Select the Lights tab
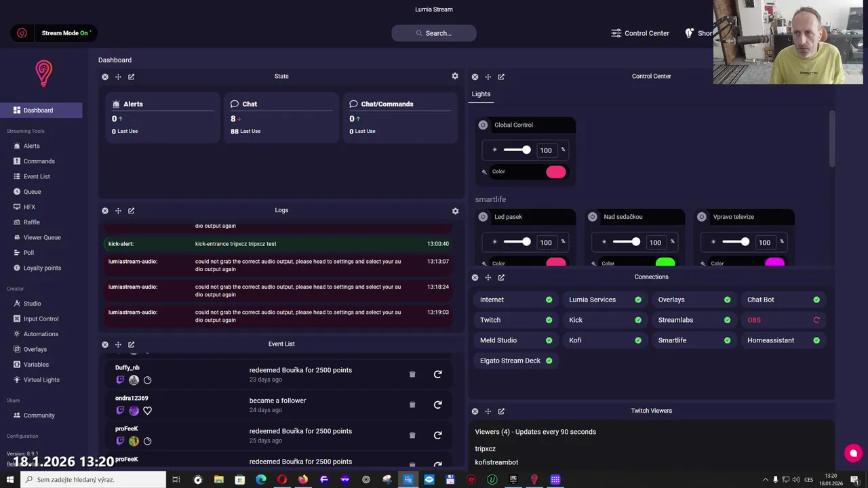This screenshot has width=868, height=488. coord(481,94)
